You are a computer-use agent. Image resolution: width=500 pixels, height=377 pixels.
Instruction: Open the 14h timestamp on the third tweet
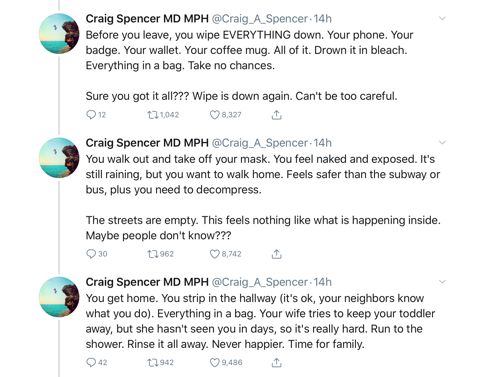point(322,282)
